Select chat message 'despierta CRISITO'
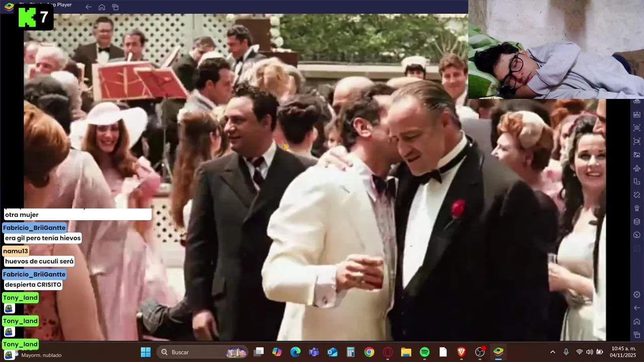Screen dimensions: 644x362 pos(33,285)
